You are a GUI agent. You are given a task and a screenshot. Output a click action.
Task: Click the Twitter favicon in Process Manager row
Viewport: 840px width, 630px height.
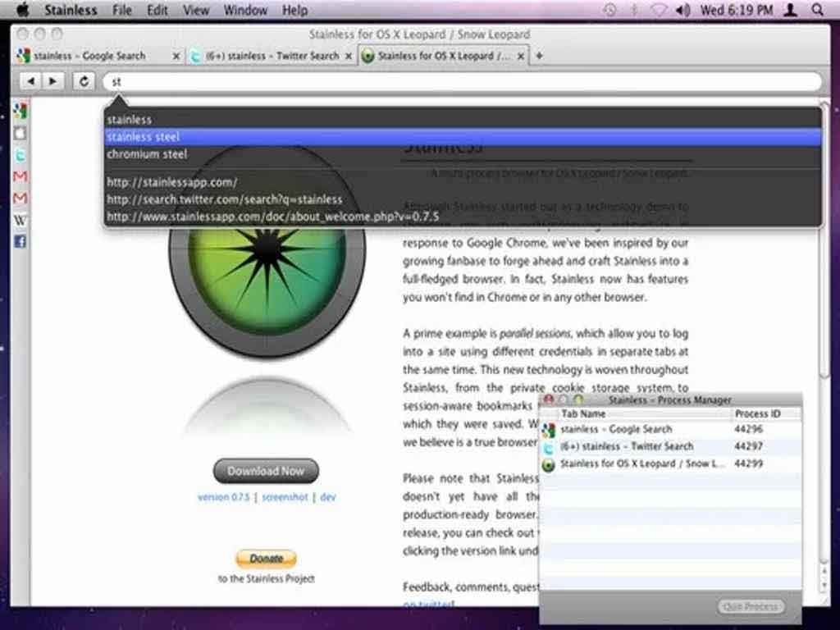click(x=549, y=447)
